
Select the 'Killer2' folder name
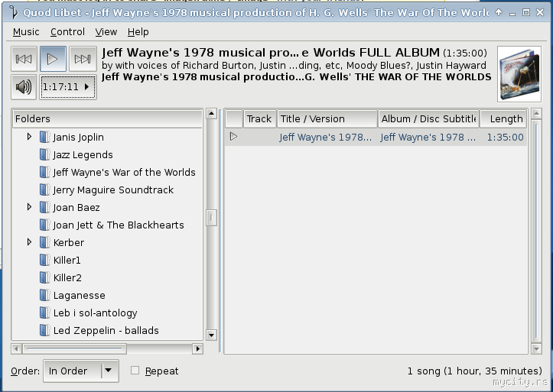click(67, 278)
